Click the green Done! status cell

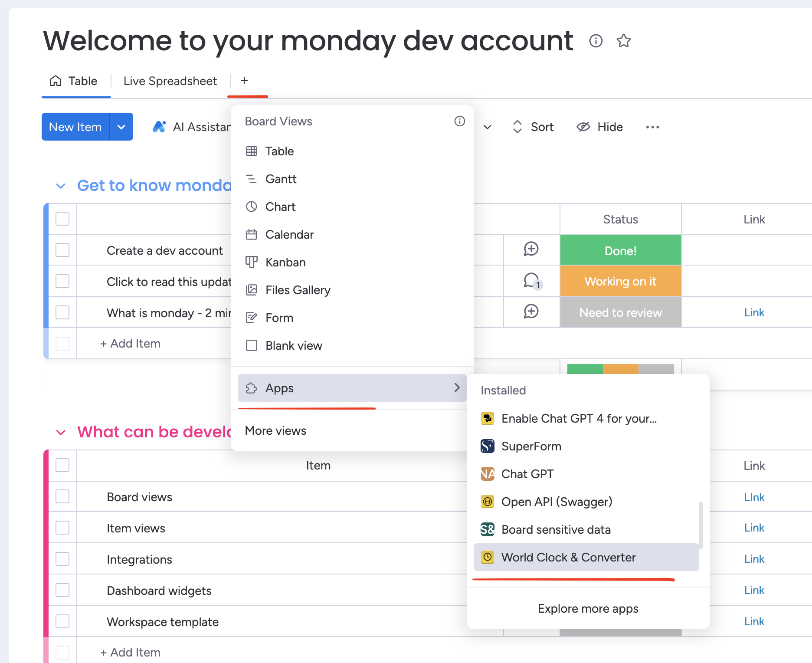tap(621, 250)
